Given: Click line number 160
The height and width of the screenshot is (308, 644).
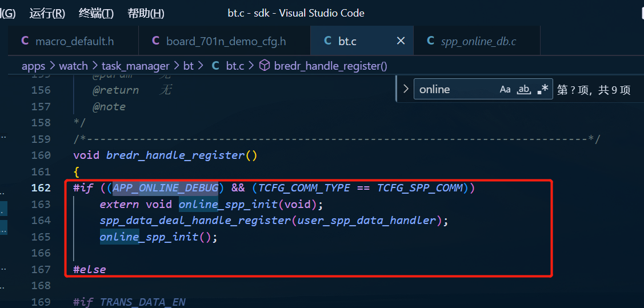Looking at the screenshot, I should 41,155.
